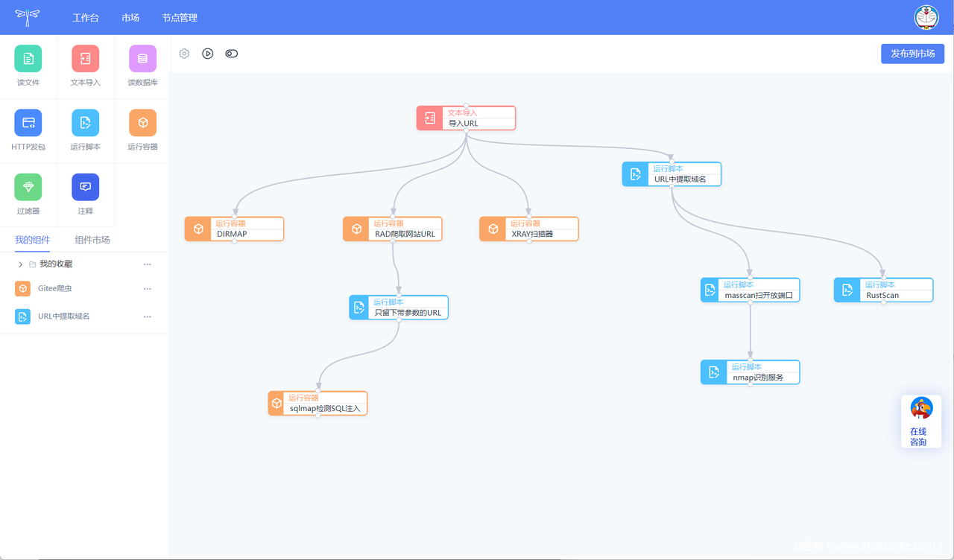
Task: Toggle the switch in canvas toolbar
Action: coord(232,54)
